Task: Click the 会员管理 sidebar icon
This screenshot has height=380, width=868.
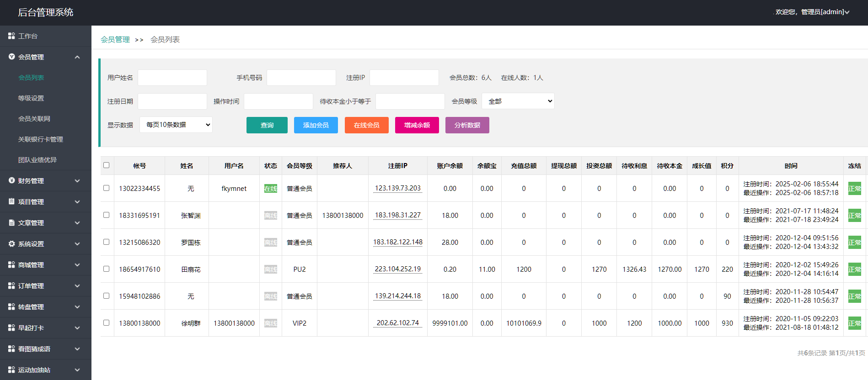Action: tap(11, 57)
